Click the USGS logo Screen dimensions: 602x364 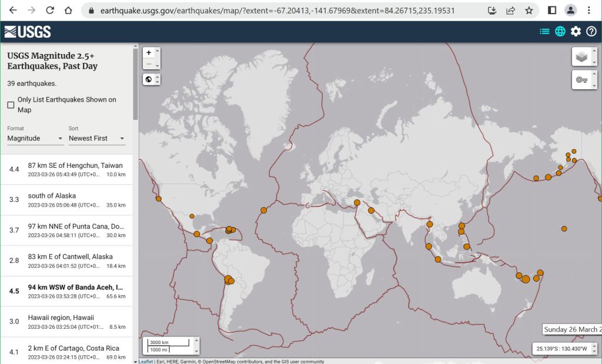(x=28, y=32)
